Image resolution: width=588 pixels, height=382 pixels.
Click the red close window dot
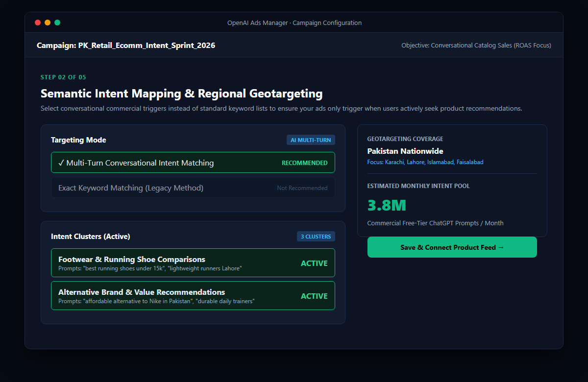tap(38, 23)
